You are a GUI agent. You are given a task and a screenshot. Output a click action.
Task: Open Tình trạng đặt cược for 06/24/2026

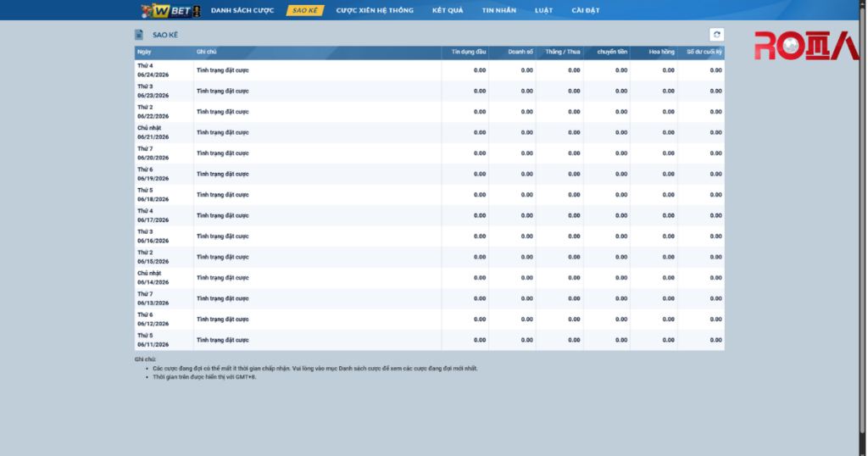point(223,70)
